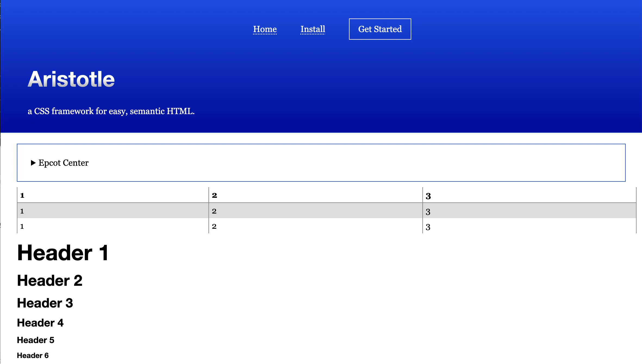The image size is (642, 364).
Task: Click the Home navigation link
Action: (265, 29)
